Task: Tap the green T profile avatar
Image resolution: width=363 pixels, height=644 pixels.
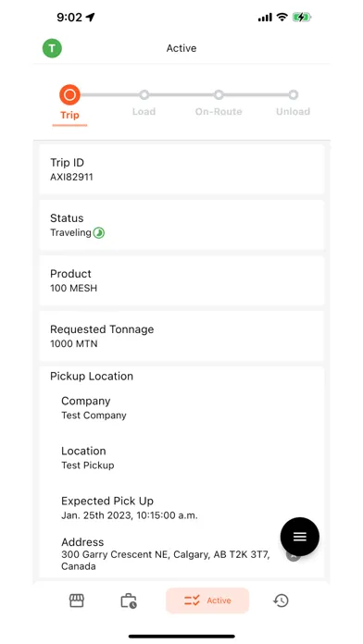Action: pos(52,48)
